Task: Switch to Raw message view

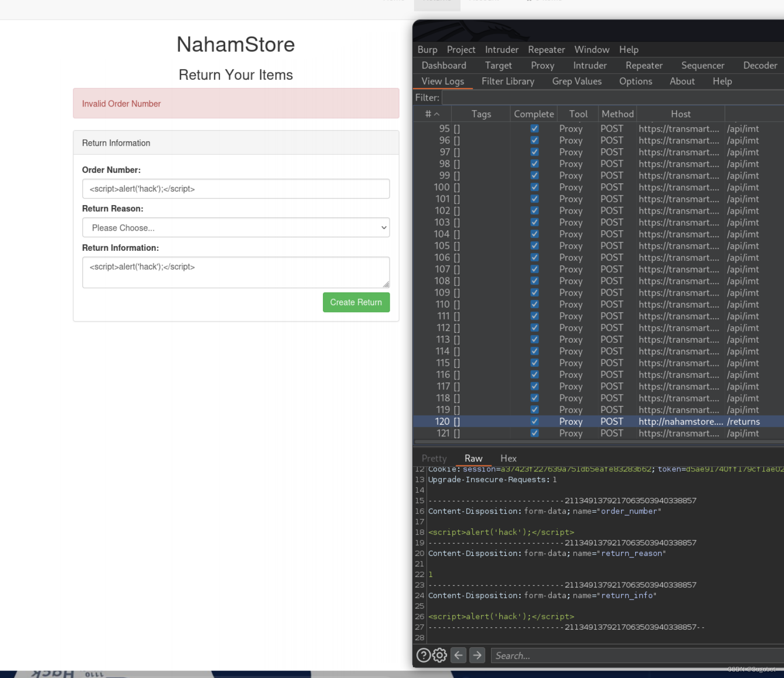Action: coord(473,458)
